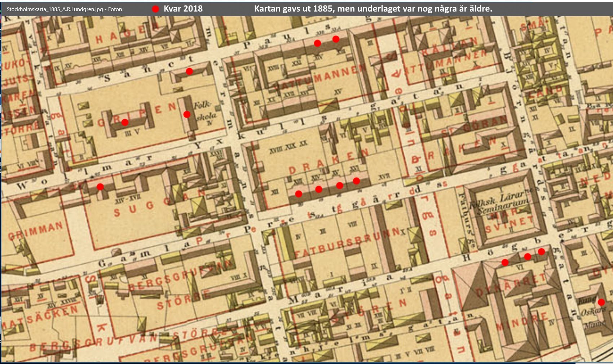Screen dimensions: 613x364
Task: Click the Stockholmskarta_1885_A.R.Lundgren.jpg window title
Action: pos(64,9)
